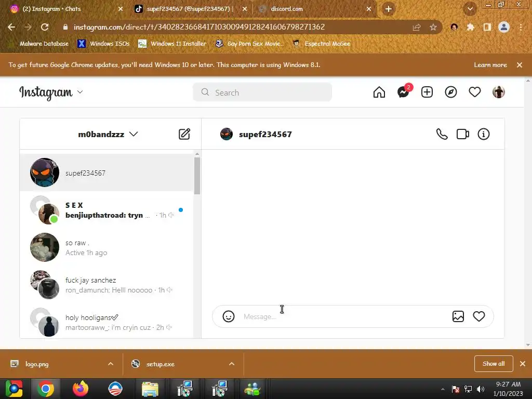532x399 pixels.
Task: Open Espectral McGee bookmark
Action: coord(322,44)
